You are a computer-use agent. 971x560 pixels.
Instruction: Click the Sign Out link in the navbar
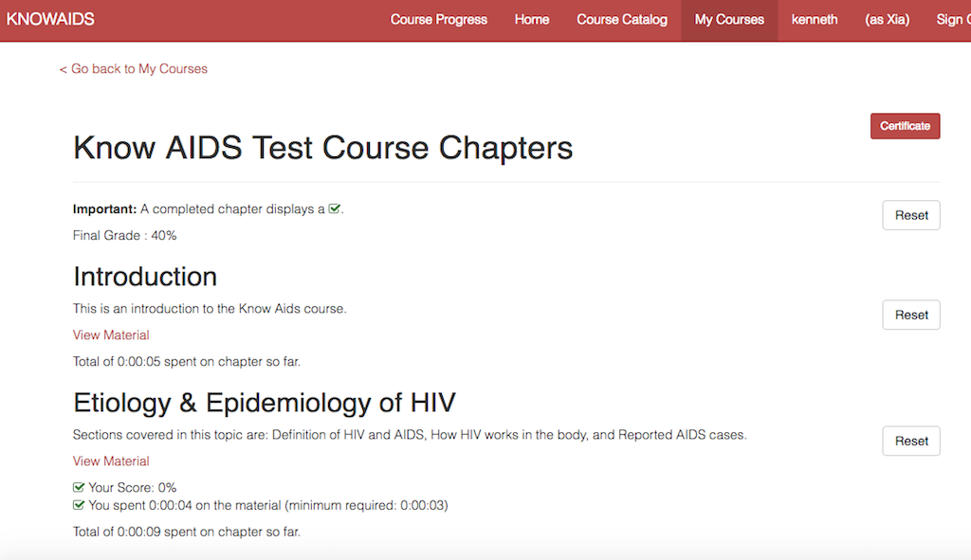[954, 20]
